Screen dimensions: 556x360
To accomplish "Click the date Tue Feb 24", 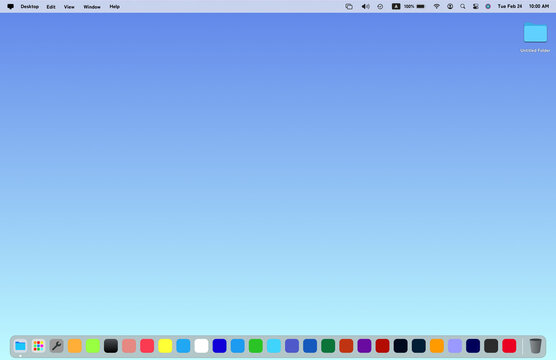I will point(510,6).
